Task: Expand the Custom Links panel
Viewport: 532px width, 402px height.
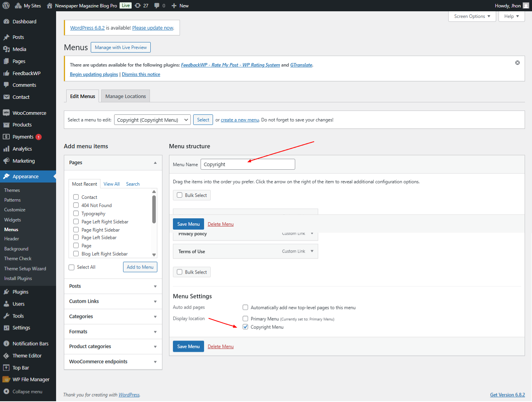Action: [x=155, y=302]
